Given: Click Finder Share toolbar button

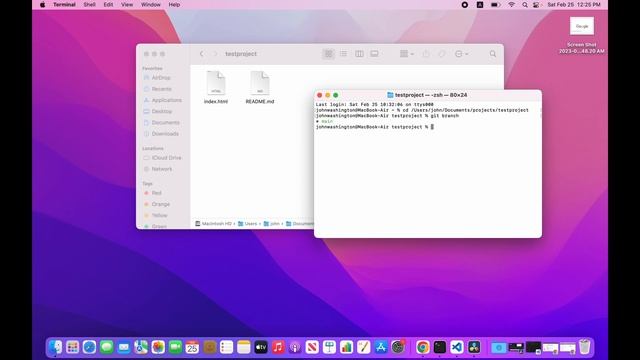Looking at the screenshot, I should (426, 54).
